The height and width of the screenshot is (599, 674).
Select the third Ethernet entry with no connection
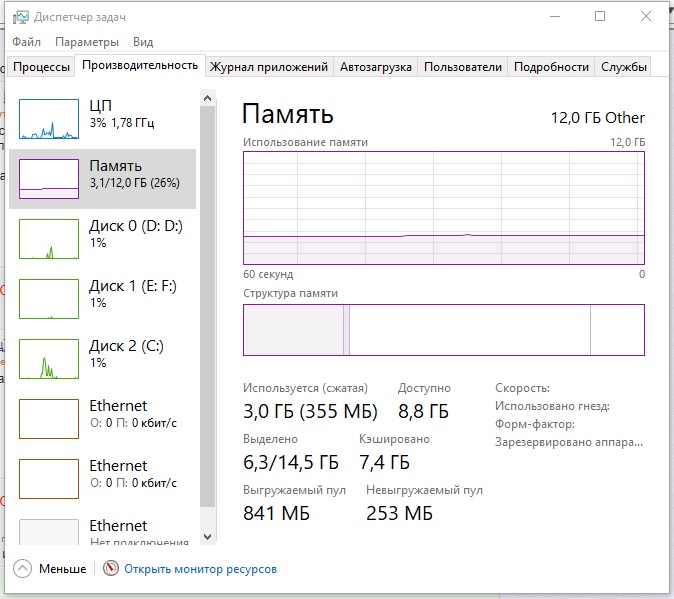(48, 532)
